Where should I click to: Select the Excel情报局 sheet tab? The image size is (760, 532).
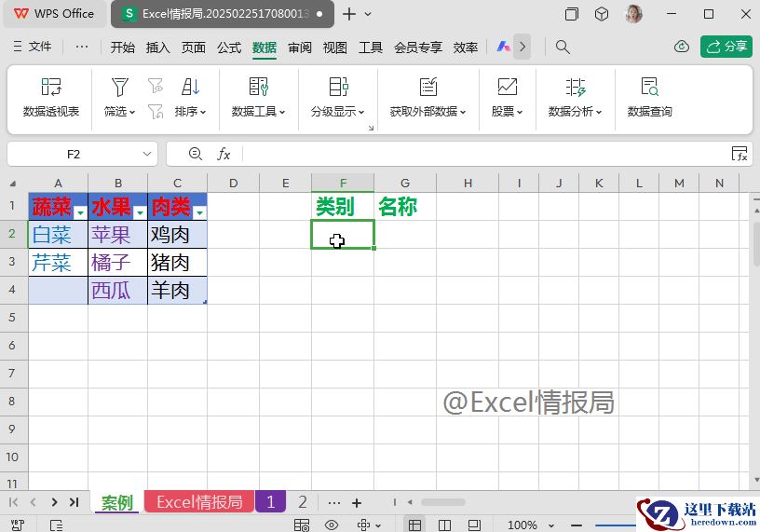199,502
